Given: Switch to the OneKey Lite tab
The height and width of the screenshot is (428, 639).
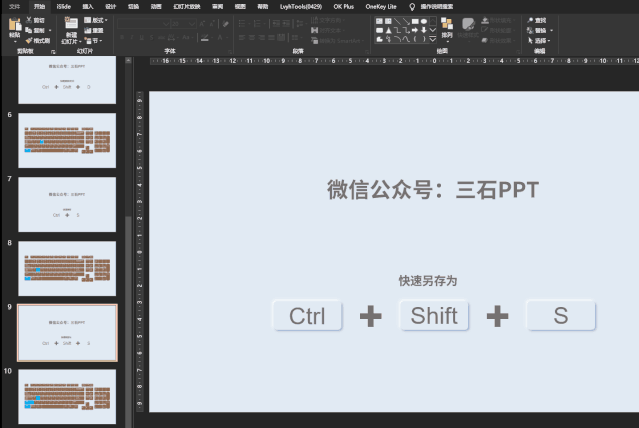Looking at the screenshot, I should point(381,7).
